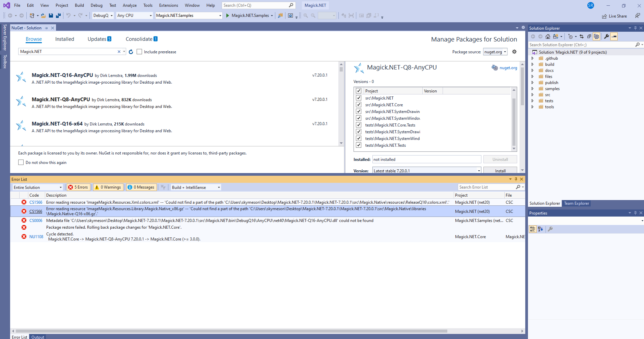Image resolution: width=644 pixels, height=339 pixels.
Task: Click the Save All toolbar icon
Action: click(58, 16)
